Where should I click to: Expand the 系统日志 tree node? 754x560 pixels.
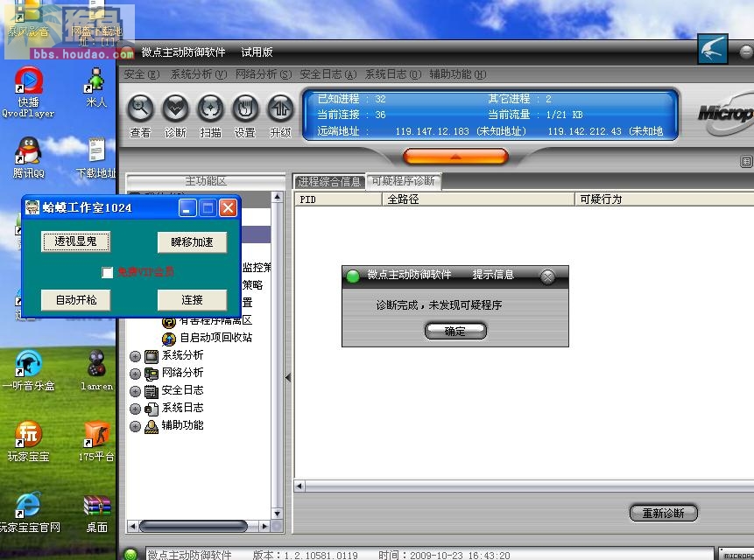tap(135, 409)
